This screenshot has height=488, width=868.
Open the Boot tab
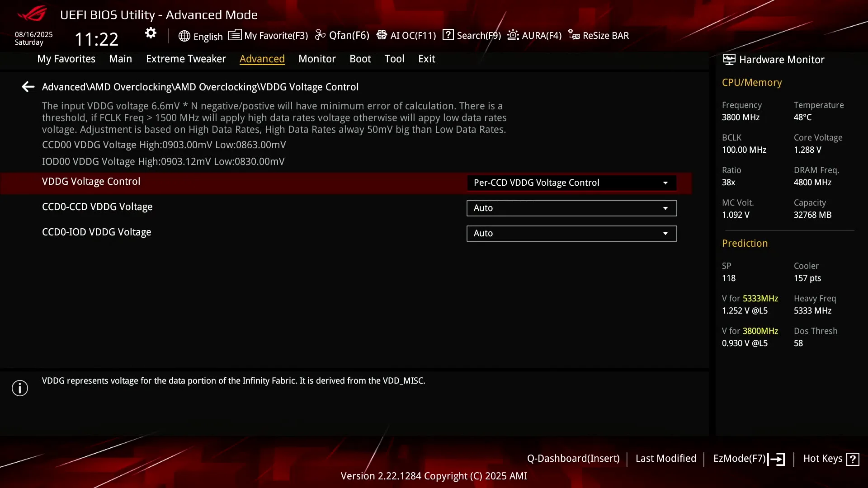point(360,59)
